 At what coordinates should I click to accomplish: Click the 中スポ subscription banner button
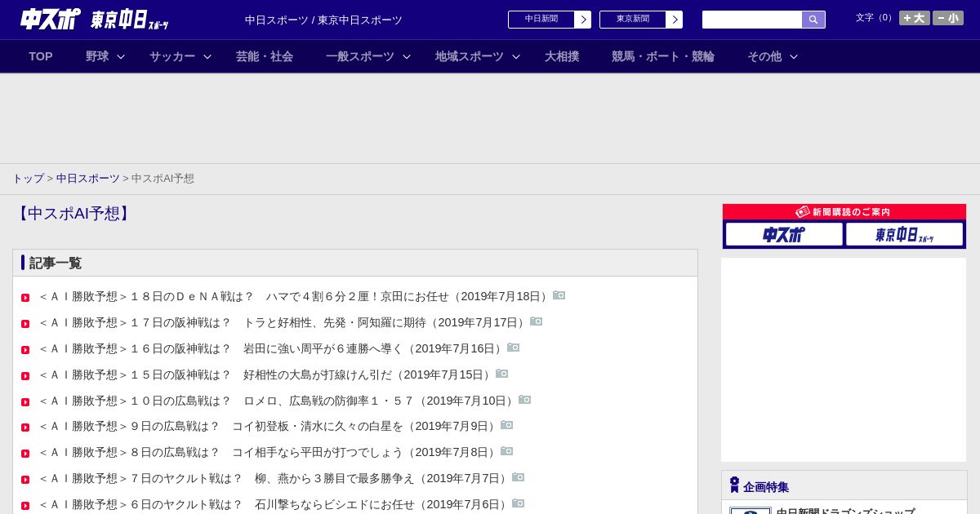click(x=784, y=234)
